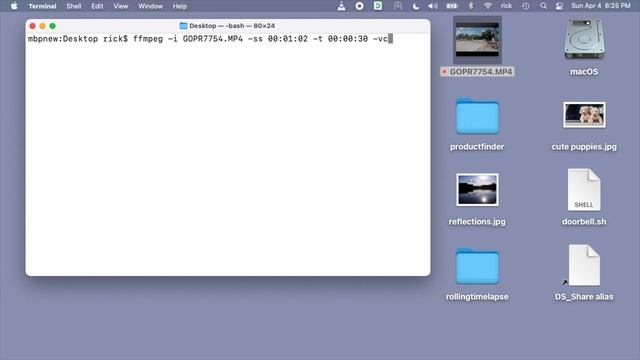The width and height of the screenshot is (640, 360).
Task: Click the Terminal window title text
Action: click(x=232, y=26)
